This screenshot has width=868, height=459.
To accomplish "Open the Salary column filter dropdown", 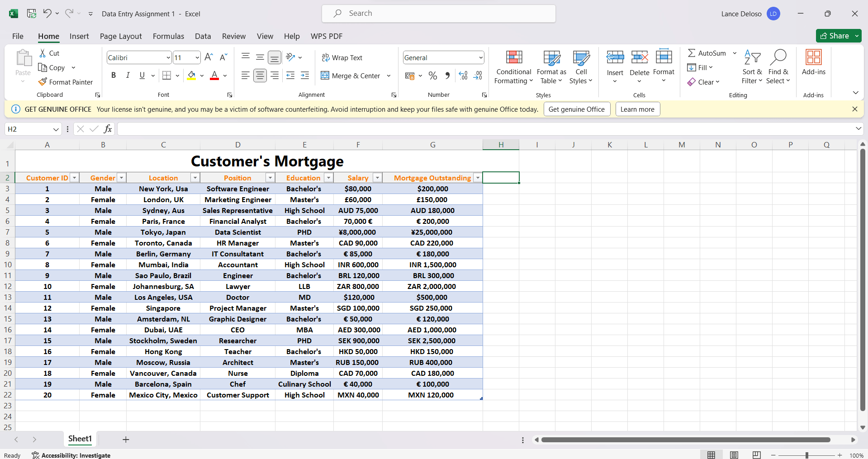I will click(x=377, y=178).
